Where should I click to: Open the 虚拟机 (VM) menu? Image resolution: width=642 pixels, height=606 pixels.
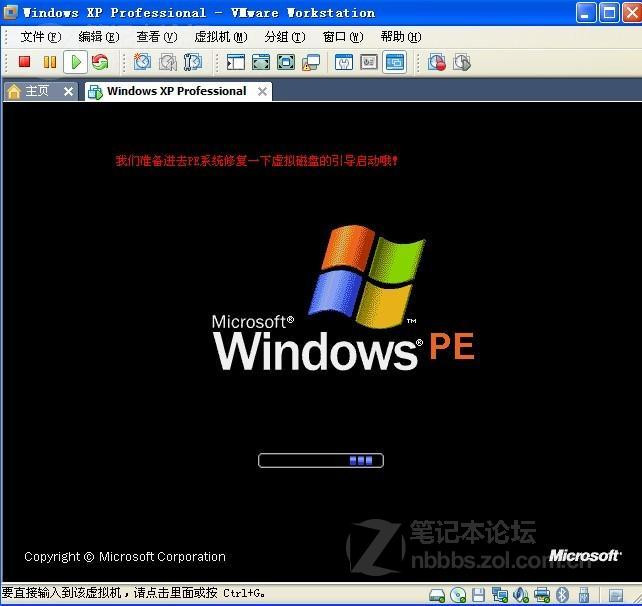220,37
